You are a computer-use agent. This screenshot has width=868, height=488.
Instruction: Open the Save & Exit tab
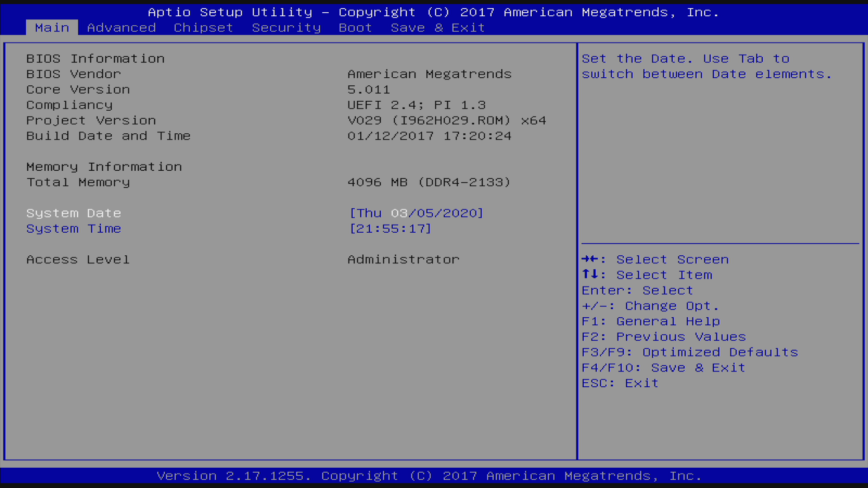click(x=438, y=28)
